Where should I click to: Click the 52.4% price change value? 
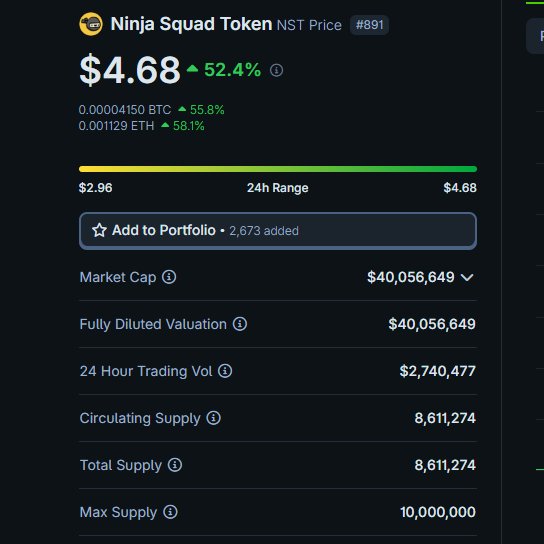(232, 70)
